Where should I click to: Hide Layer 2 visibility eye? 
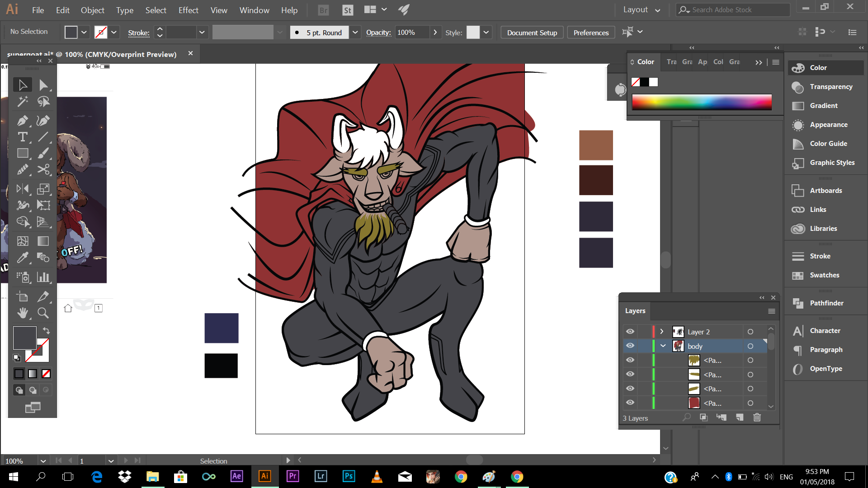tap(630, 332)
